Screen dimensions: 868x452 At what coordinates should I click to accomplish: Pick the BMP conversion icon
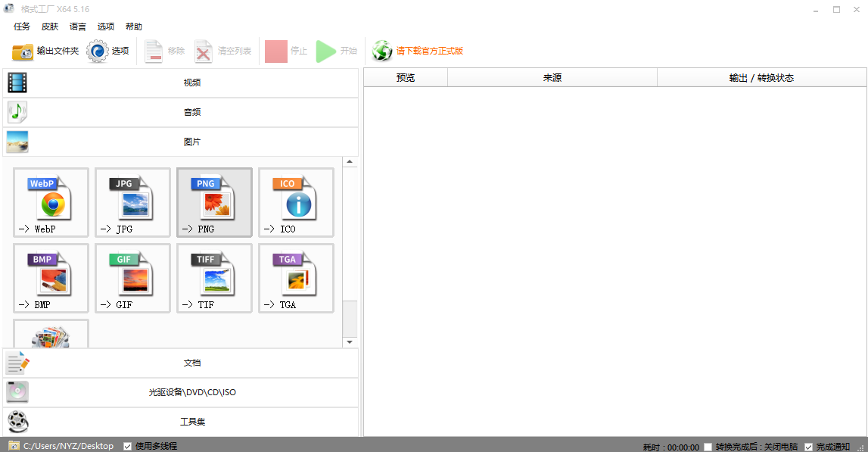51,278
